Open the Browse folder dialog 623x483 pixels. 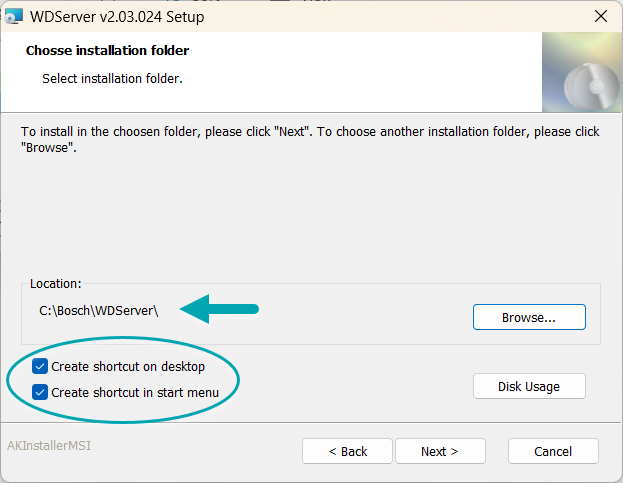pos(529,317)
